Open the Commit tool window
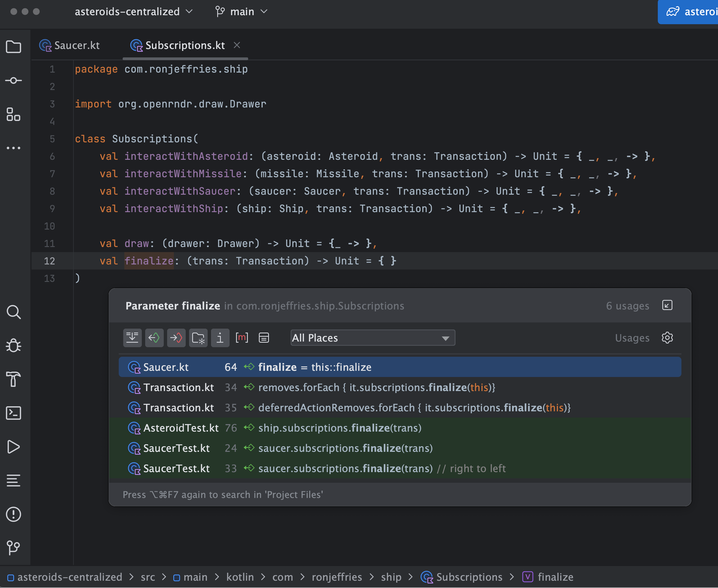 tap(14, 80)
